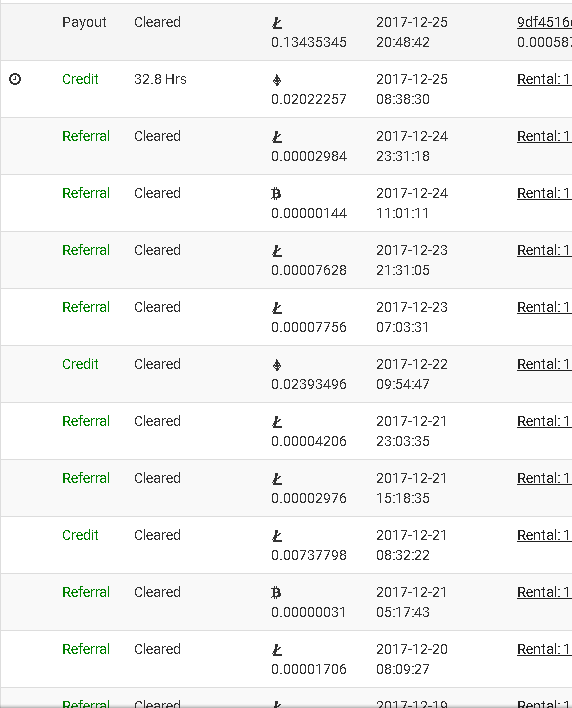
Task: Click the Litecoin icon above 0.00737798
Action: point(277,536)
